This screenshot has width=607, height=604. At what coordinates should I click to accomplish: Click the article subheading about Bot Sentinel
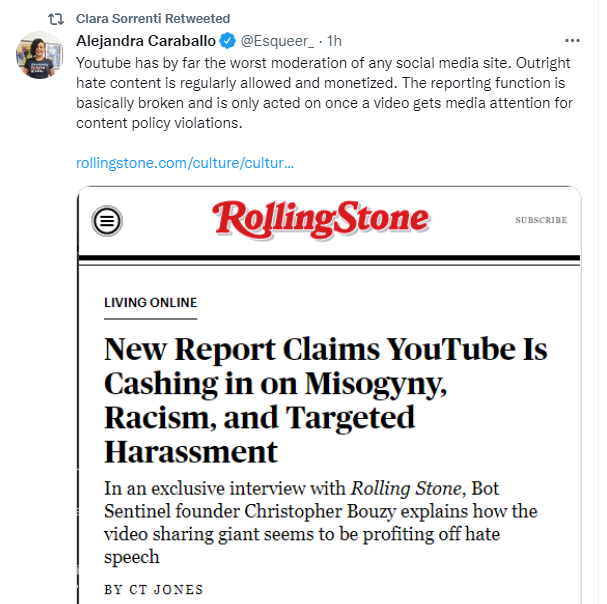(321, 522)
